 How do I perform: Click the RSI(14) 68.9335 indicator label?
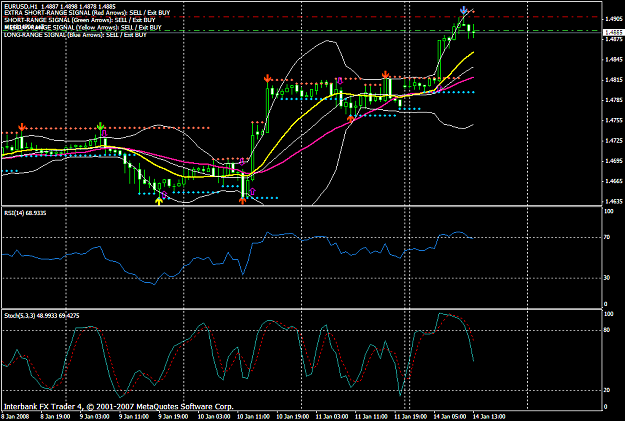coord(25,213)
